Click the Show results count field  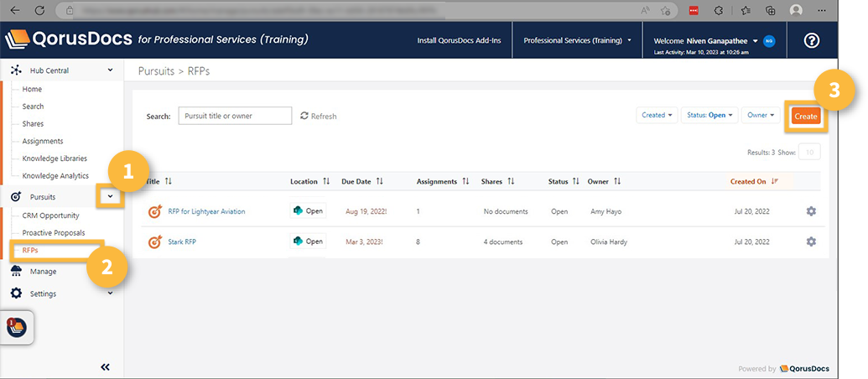coord(809,152)
